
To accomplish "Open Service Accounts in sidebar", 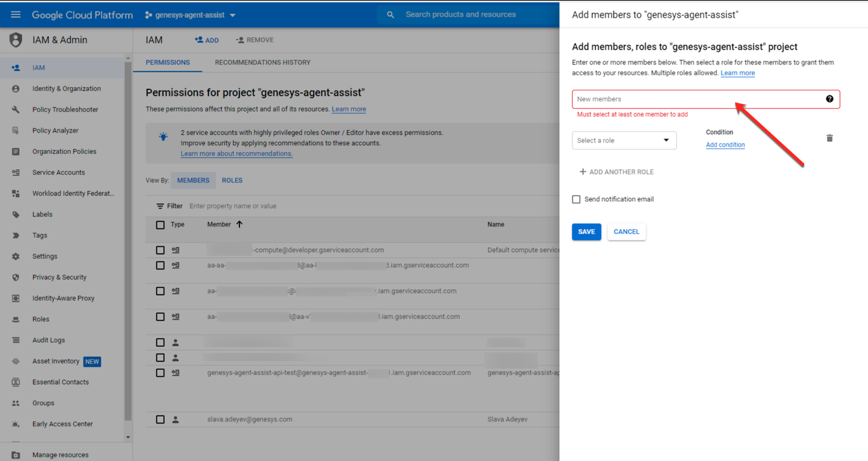I will click(58, 172).
